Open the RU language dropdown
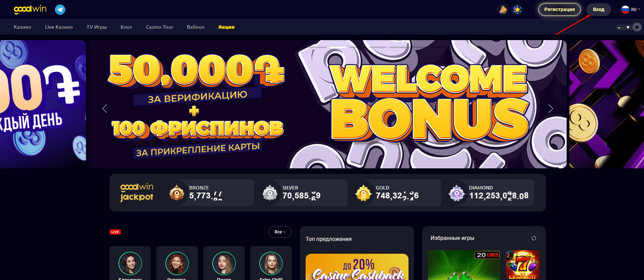This screenshot has width=644, height=280. [x=631, y=9]
